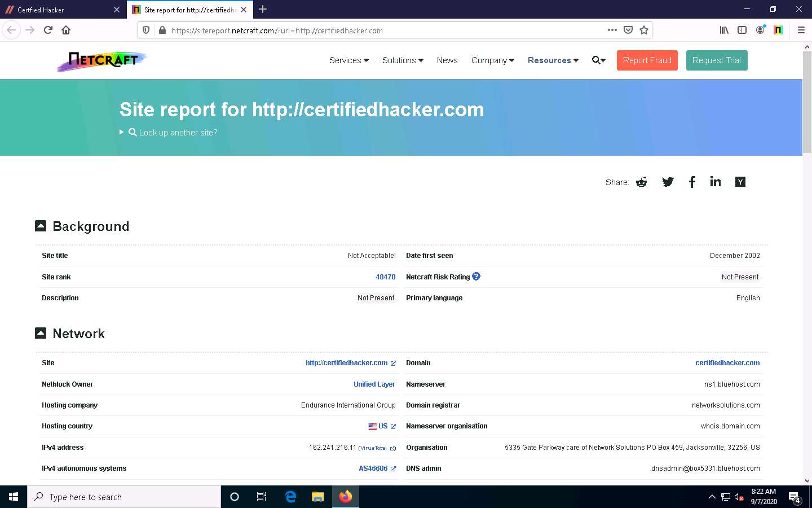The image size is (812, 508).
Task: Open the http://certifiedhacker.com site link
Action: [351, 363]
